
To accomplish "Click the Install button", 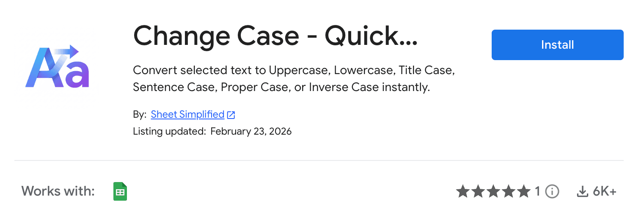I will tap(557, 45).
